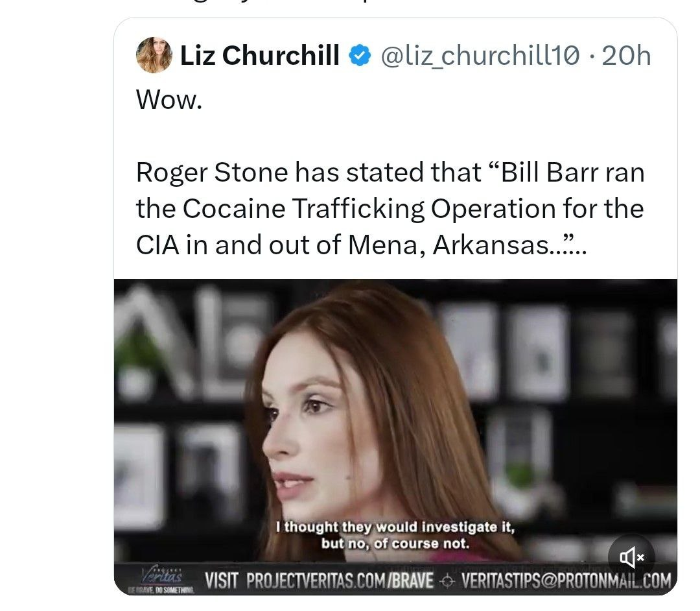Click the blue verified checkmark badge
This screenshot has height=611, width=700.
[x=360, y=56]
